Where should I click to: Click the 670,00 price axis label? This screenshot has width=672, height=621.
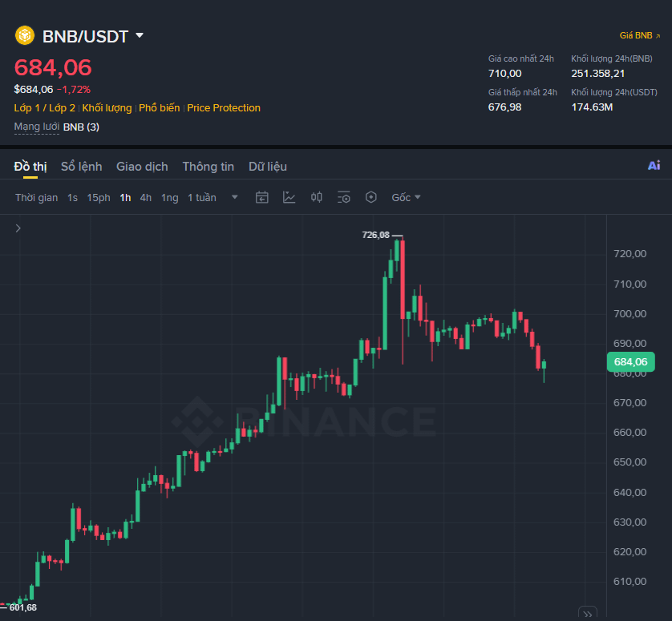click(x=629, y=402)
